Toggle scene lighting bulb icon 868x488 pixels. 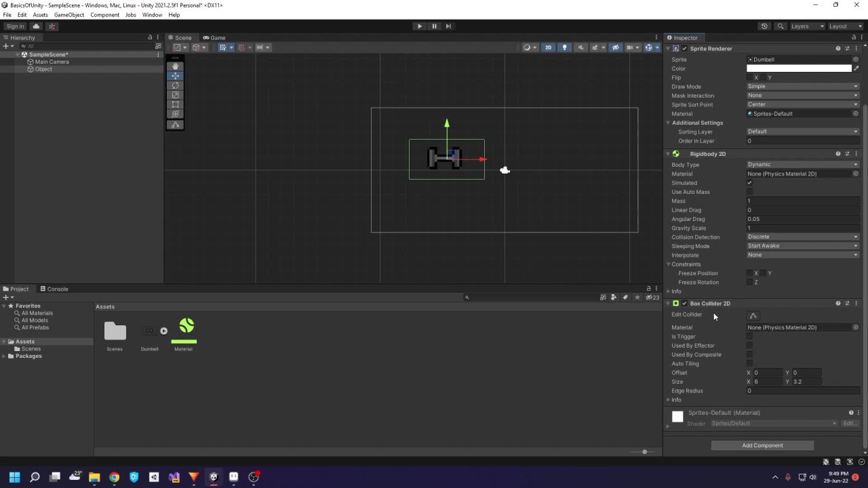564,47
